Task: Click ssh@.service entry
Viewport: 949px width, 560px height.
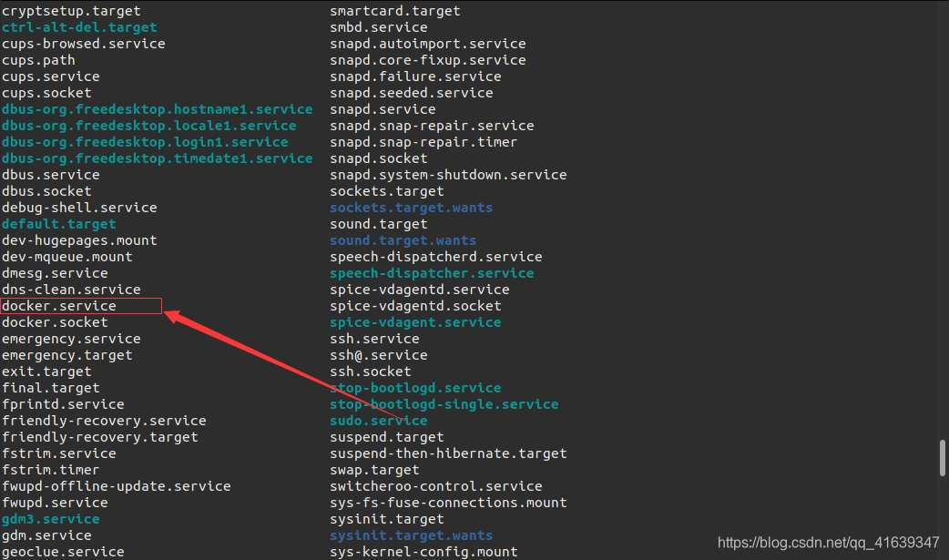Action: (379, 355)
